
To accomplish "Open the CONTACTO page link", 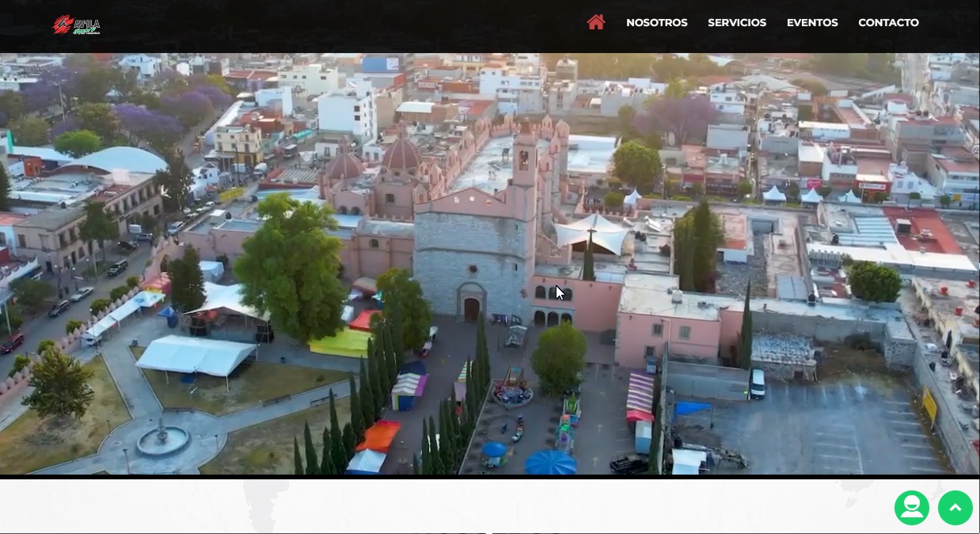I will [888, 23].
